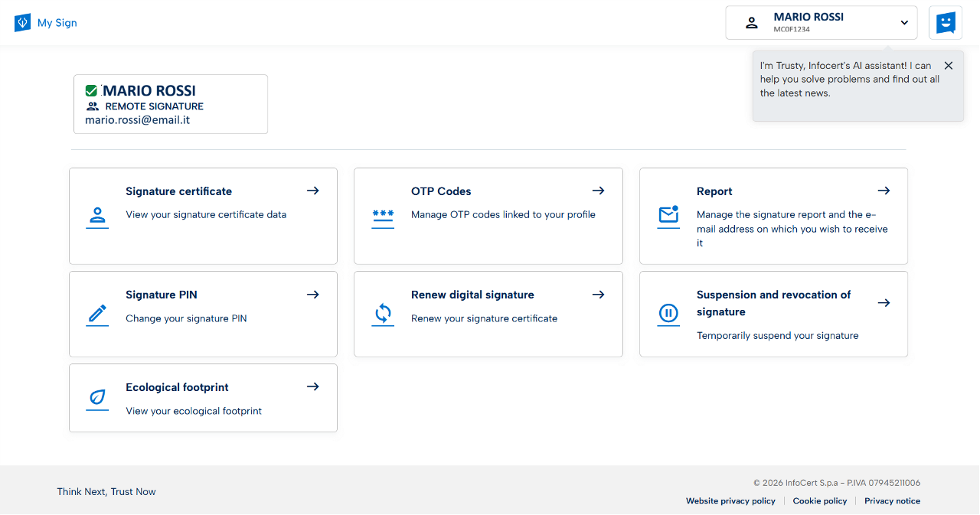
Task: Open the Privacy notice link
Action: (892, 501)
